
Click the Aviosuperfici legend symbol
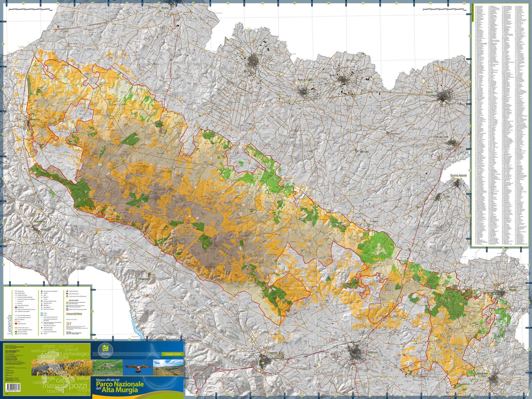[x=42, y=307]
